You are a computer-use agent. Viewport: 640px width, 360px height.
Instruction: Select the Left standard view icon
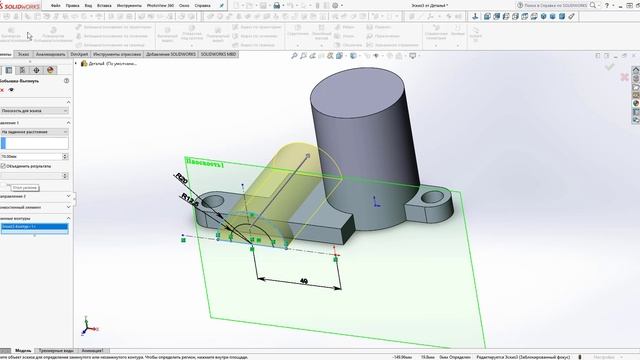click(506, 16)
